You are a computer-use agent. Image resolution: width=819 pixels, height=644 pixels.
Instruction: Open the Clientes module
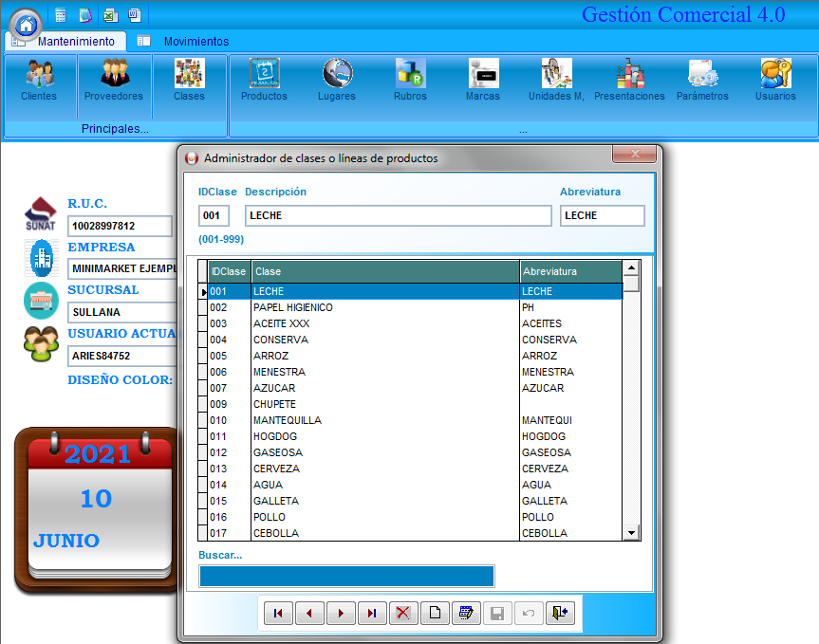(39, 80)
